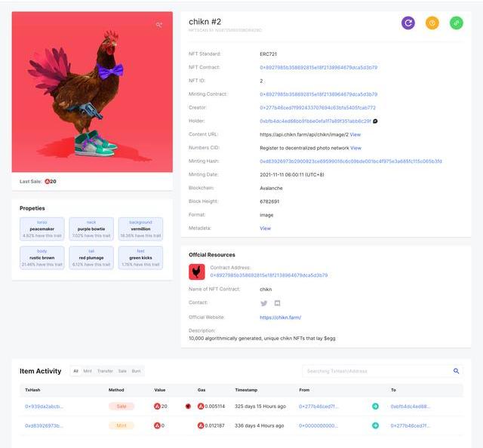This screenshot has height=448, width=483.
Task: Click the block height value 6782691
Action: pos(269,201)
